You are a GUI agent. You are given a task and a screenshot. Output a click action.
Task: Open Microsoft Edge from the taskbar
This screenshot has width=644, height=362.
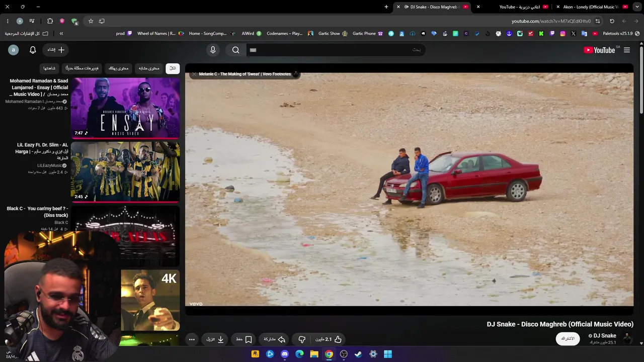299,354
